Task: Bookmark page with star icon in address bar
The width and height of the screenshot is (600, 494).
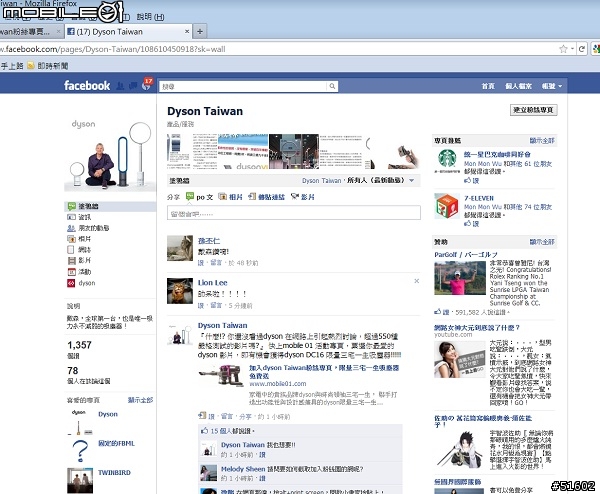Action: point(563,49)
